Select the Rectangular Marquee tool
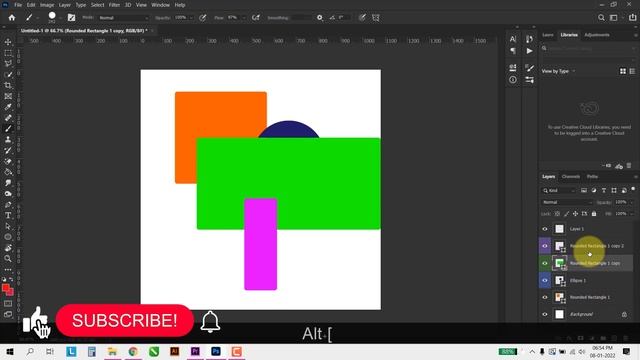 8,53
